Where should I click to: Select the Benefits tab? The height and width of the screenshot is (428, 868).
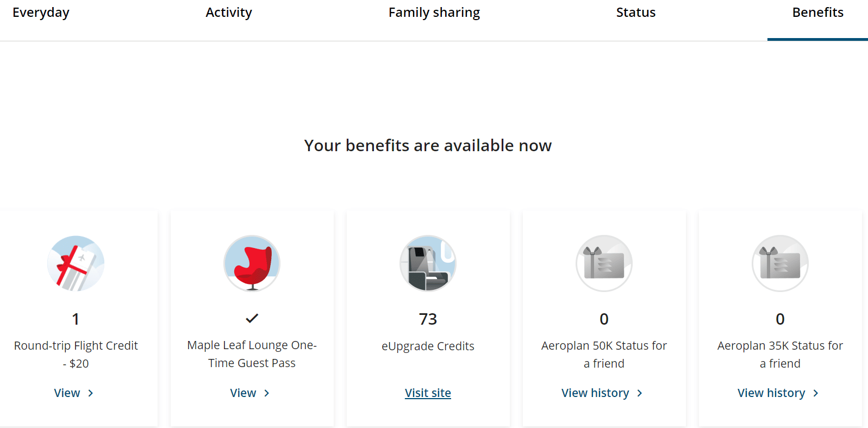click(817, 13)
